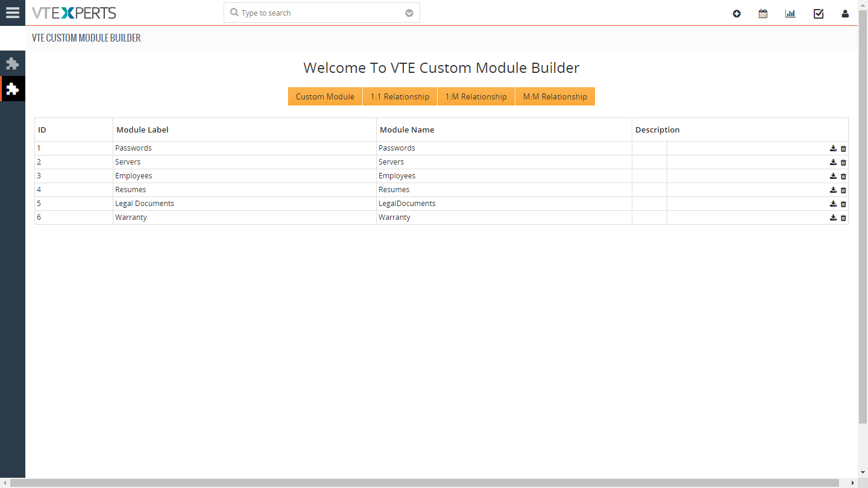This screenshot has height=488, width=868.
Task: Delete the Legal Documents module
Action: [x=843, y=204]
